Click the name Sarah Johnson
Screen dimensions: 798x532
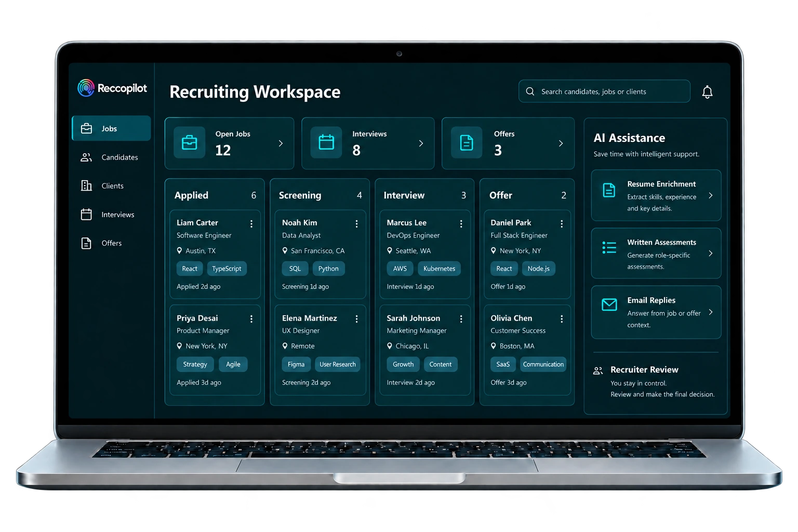point(414,318)
